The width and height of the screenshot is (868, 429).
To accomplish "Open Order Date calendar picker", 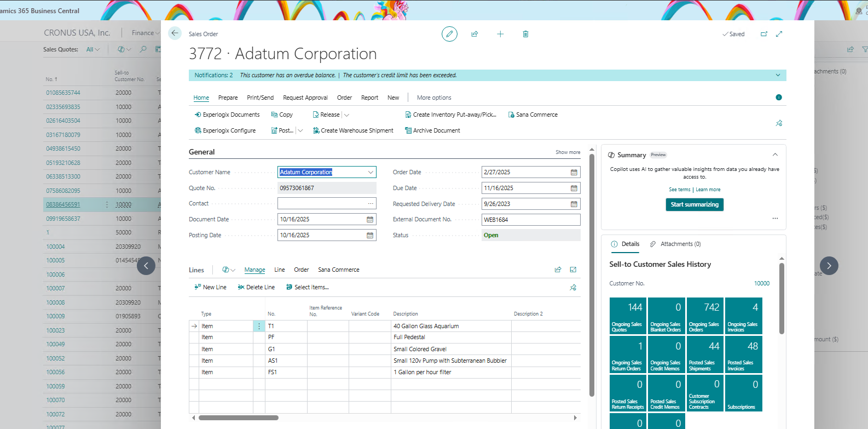I will coord(574,172).
